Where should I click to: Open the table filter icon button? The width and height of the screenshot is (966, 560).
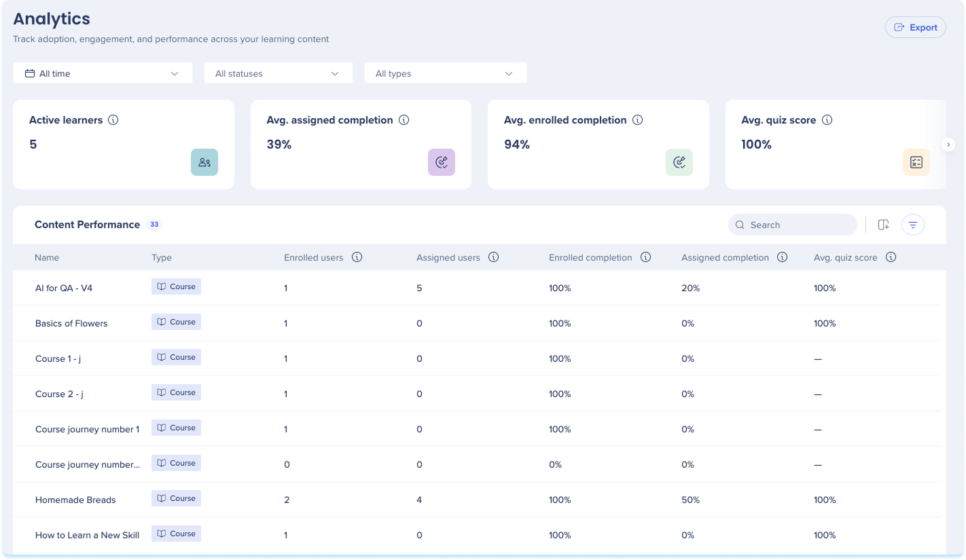click(913, 225)
